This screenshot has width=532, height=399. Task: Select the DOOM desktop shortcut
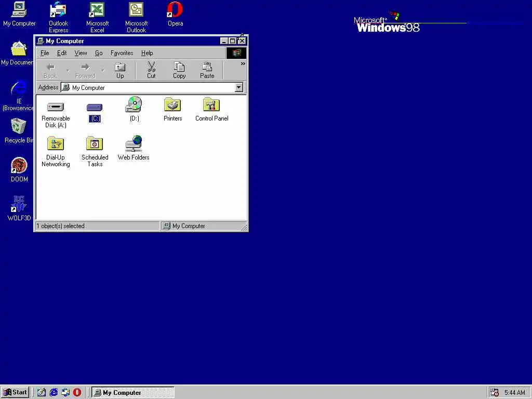[x=19, y=170]
